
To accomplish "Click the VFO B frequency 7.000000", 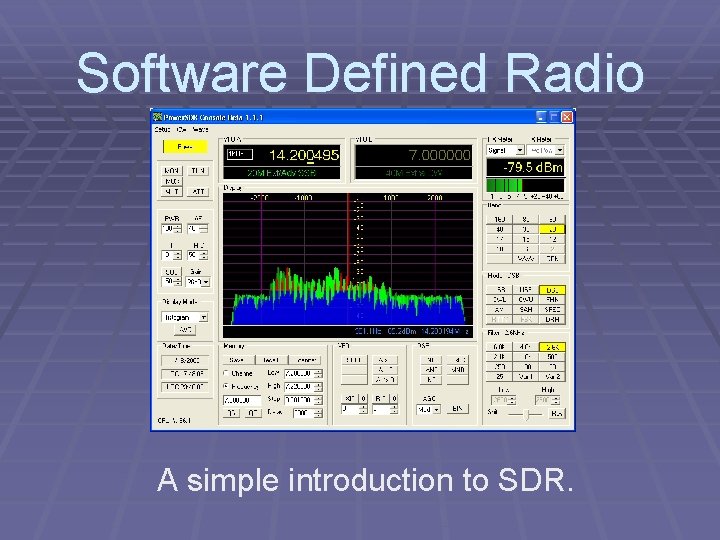I will coord(439,155).
